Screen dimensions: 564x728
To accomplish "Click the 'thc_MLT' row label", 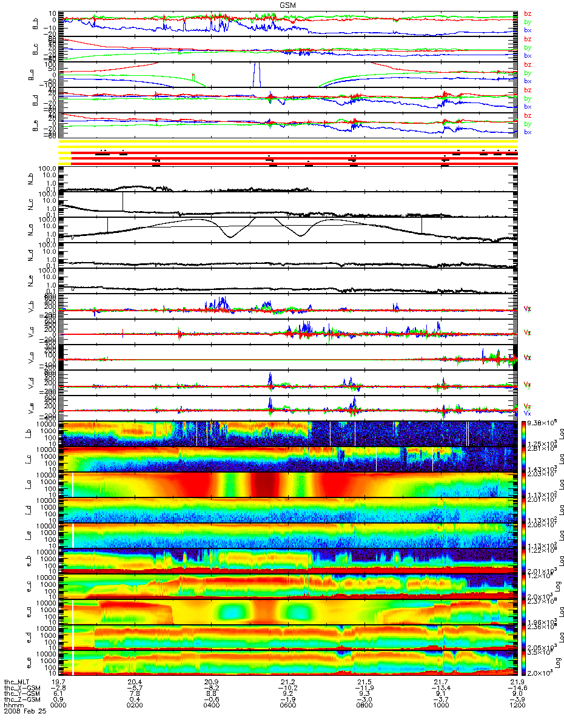I will (16, 682).
